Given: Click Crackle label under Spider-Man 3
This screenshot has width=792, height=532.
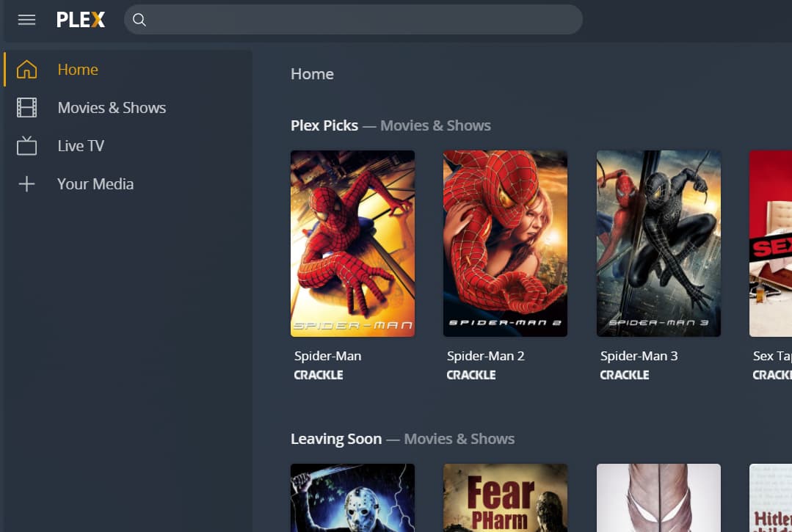Looking at the screenshot, I should coord(625,375).
